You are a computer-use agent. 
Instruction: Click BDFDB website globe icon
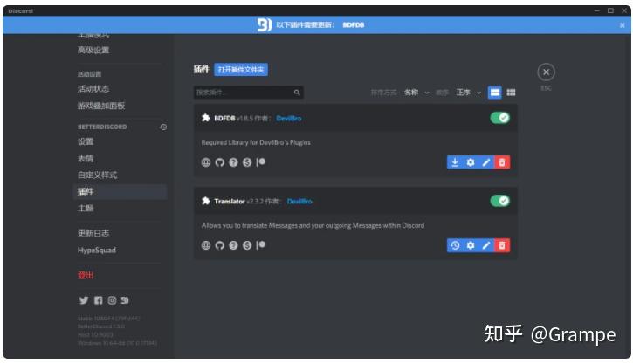[x=206, y=162]
